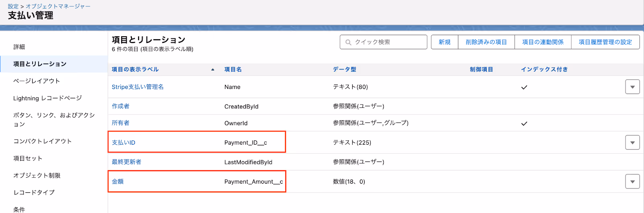Open the 支払いID field link

[124, 143]
